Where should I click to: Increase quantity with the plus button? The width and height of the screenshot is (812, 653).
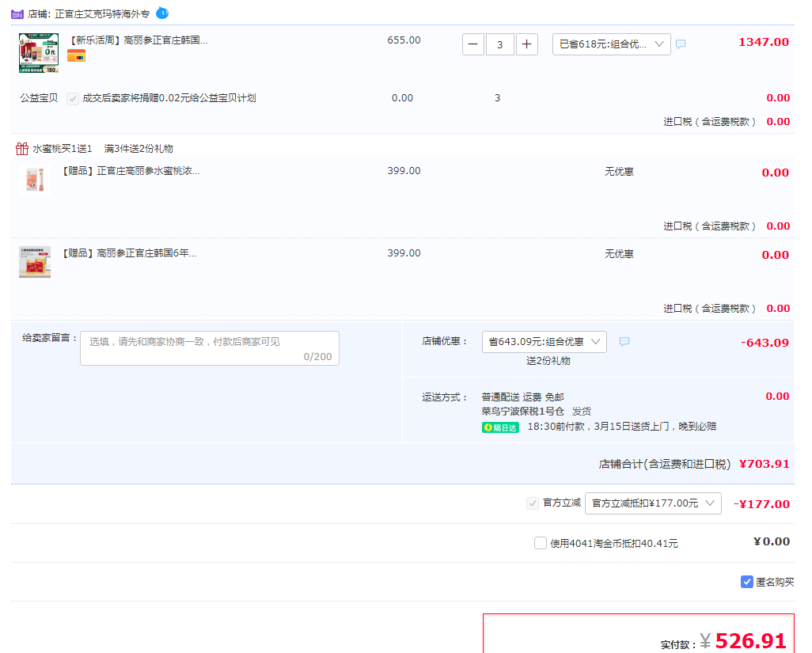pos(526,44)
